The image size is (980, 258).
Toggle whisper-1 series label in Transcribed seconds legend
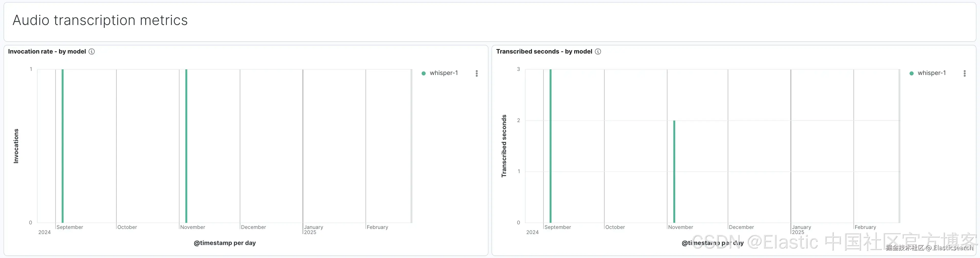[x=931, y=73]
